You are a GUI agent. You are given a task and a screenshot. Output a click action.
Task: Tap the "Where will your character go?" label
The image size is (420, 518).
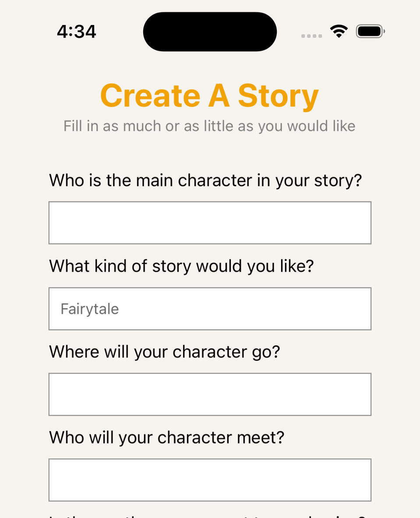click(164, 352)
